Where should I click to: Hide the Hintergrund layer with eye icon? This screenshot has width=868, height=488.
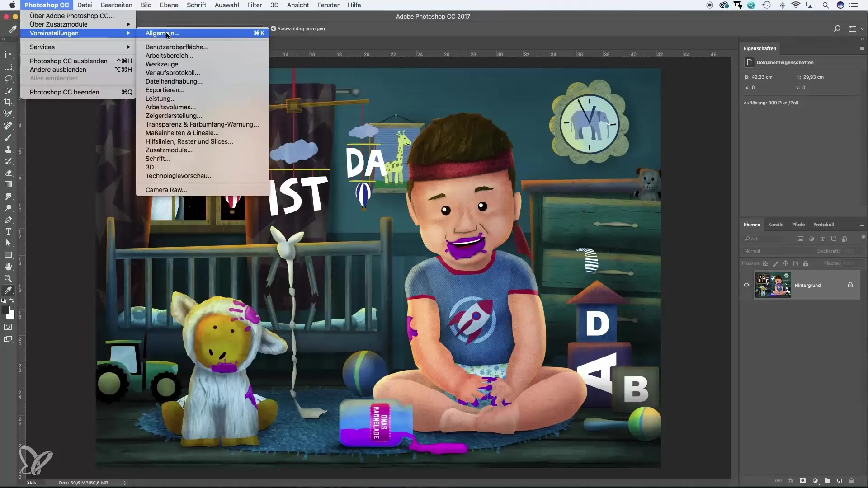(x=746, y=285)
